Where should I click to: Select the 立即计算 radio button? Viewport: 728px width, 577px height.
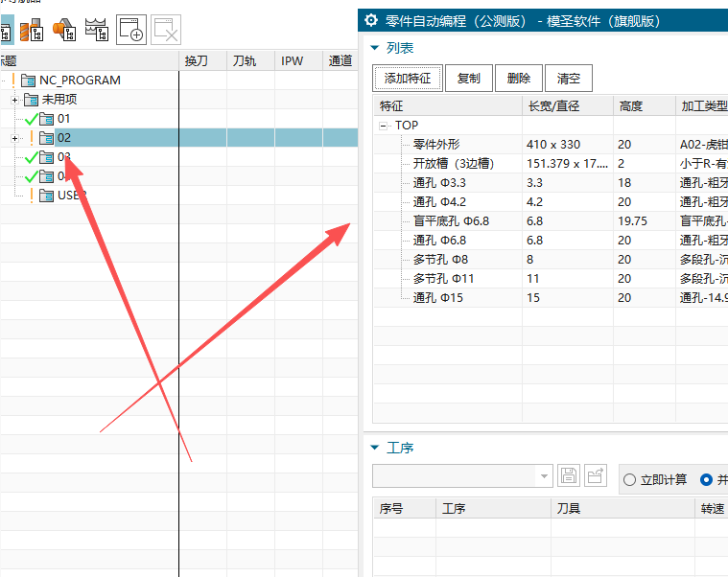click(x=629, y=479)
